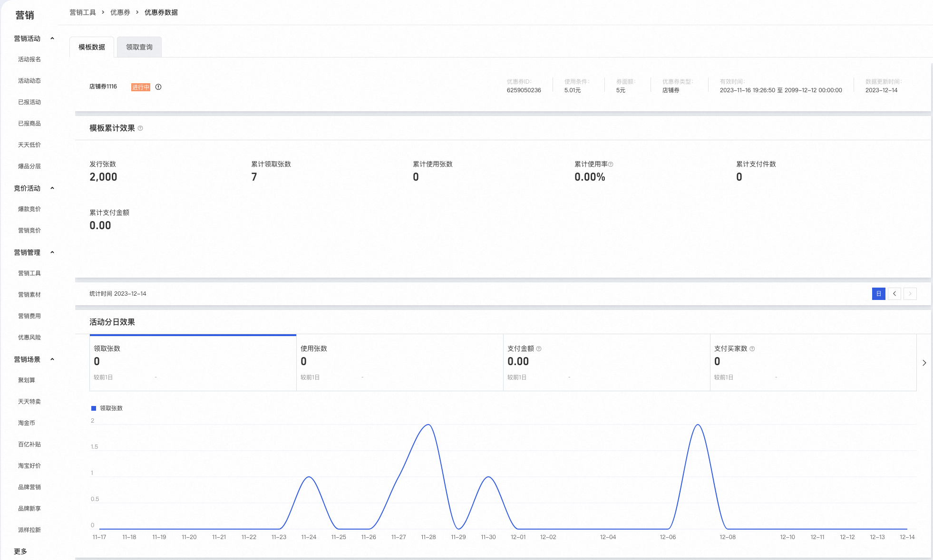Toggle the 日 granularity button

click(x=879, y=294)
